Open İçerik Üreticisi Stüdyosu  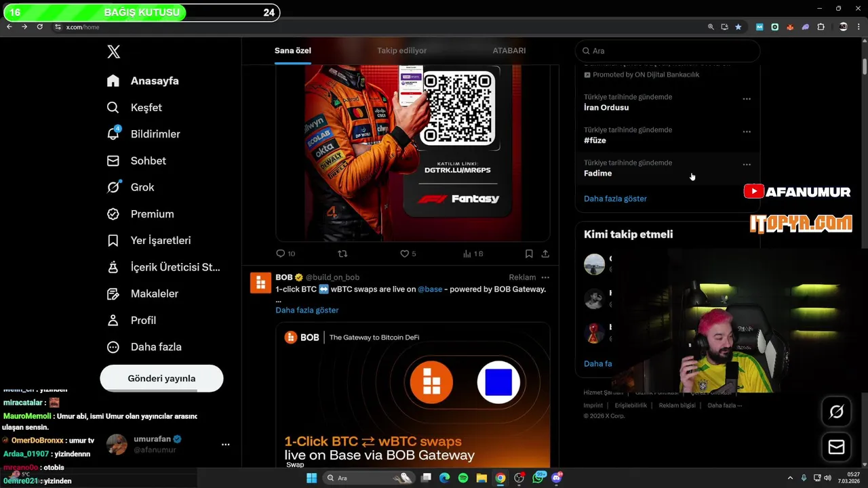[163, 267]
